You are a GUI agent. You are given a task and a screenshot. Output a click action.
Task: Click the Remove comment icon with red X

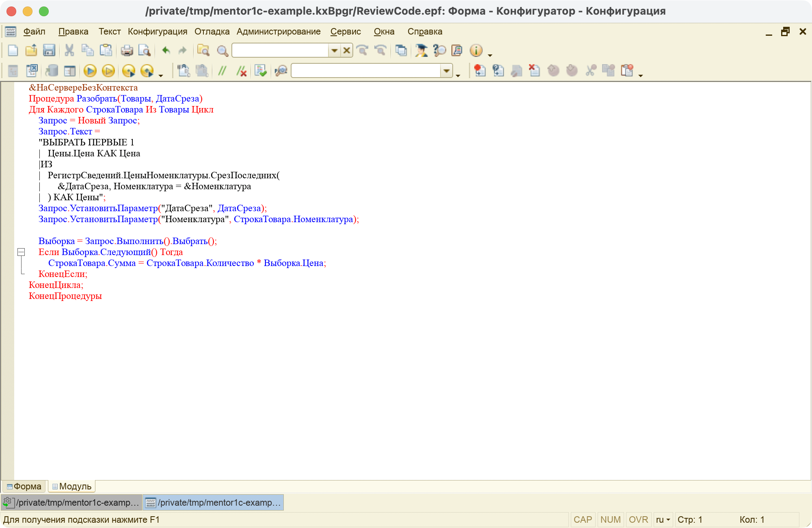coord(241,71)
